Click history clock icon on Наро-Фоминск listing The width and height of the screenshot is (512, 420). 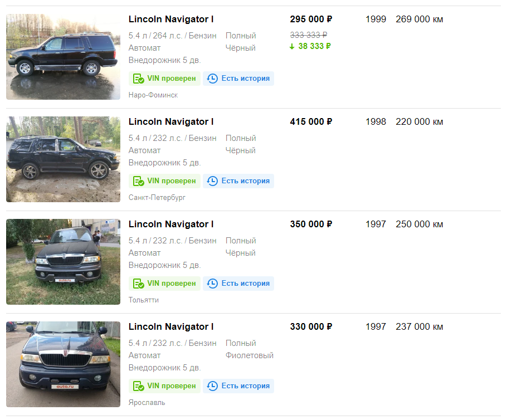point(212,79)
